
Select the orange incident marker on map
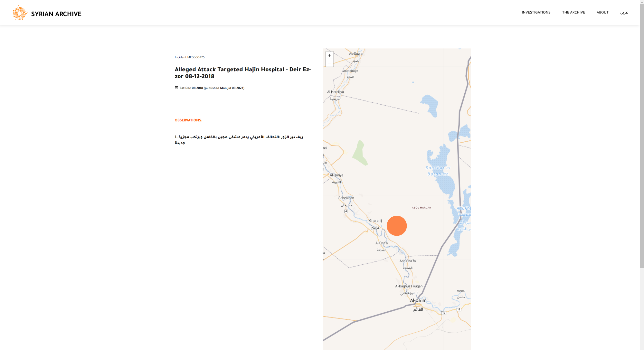point(396,226)
